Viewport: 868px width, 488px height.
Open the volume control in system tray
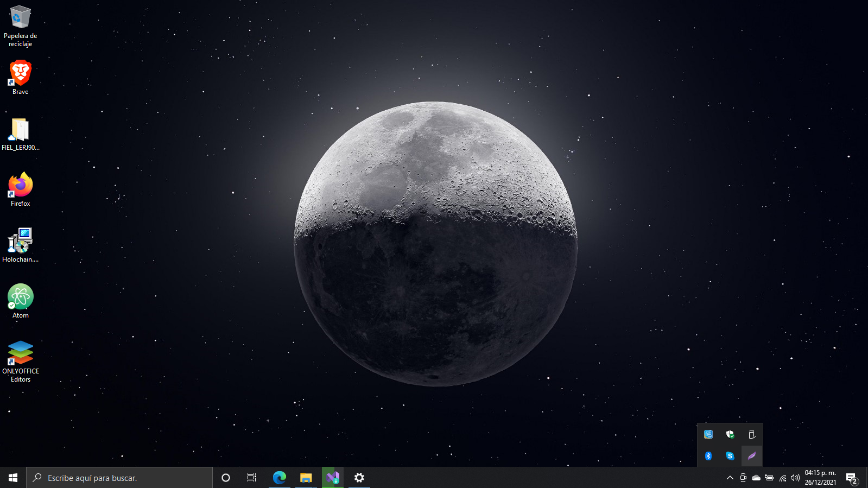tap(795, 478)
